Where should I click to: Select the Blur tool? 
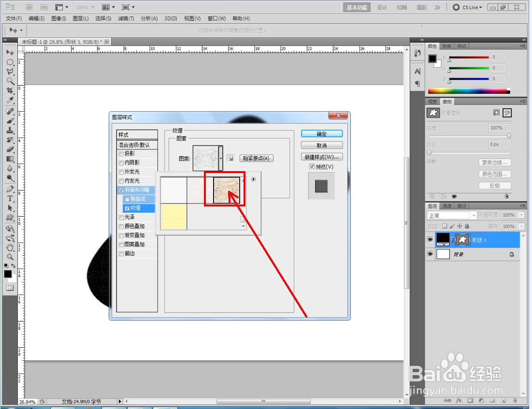[x=10, y=168]
